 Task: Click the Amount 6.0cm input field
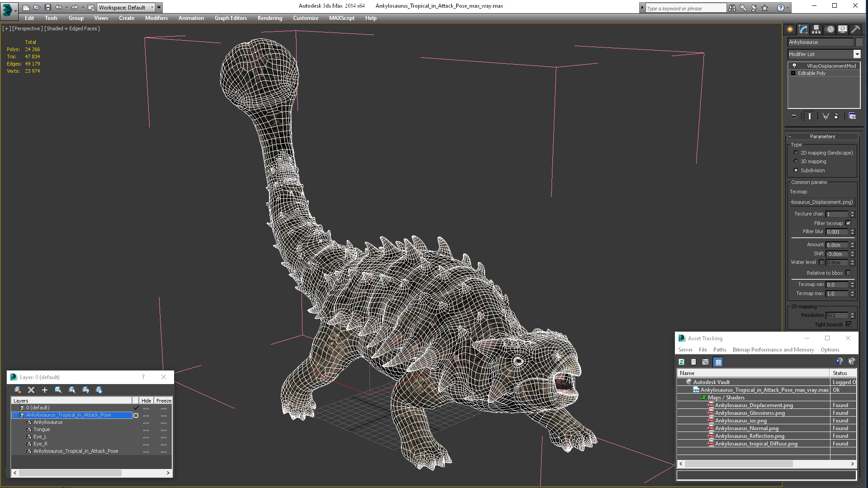click(837, 245)
